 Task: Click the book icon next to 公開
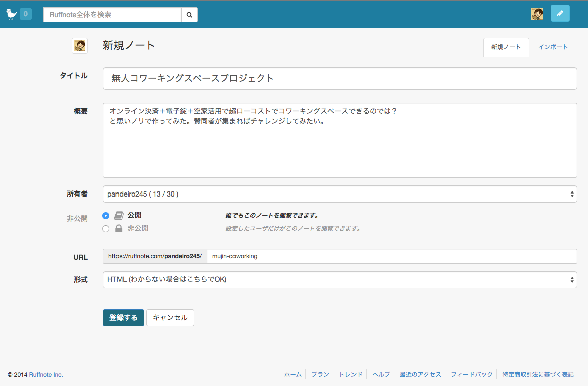click(x=119, y=216)
